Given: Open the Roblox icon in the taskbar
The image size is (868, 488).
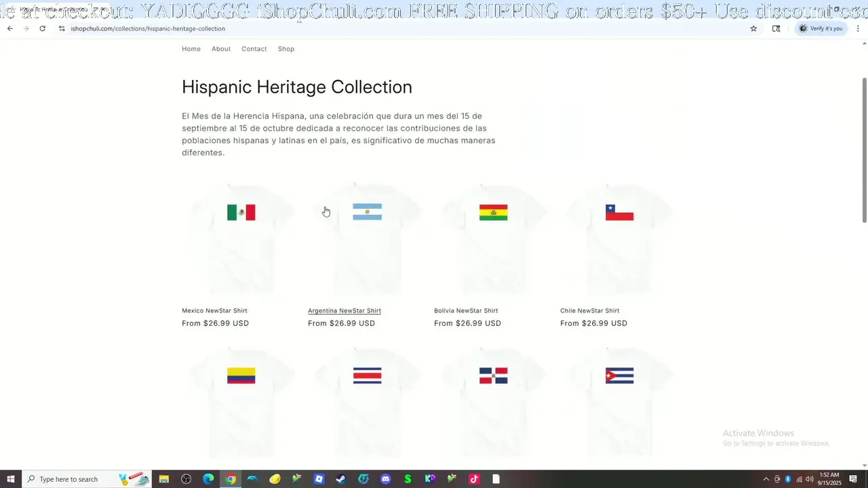Looking at the screenshot, I should pos(319,479).
